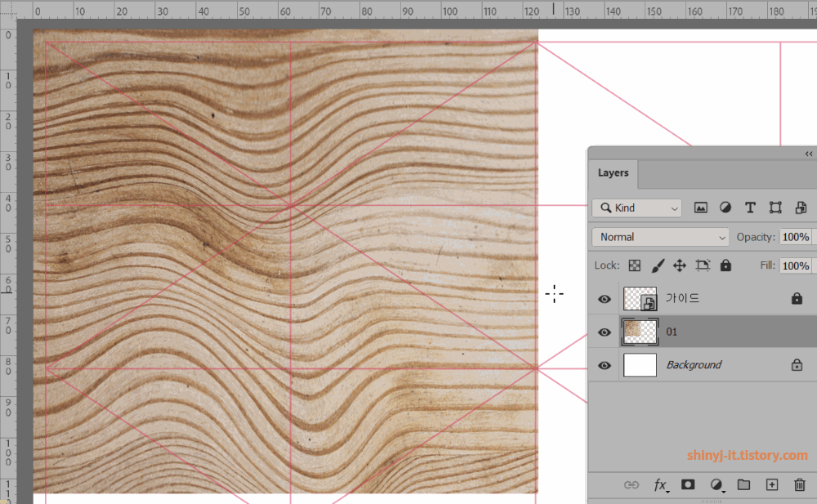The width and height of the screenshot is (817, 504).
Task: Open the Normal blend mode dropdown
Action: 660,237
